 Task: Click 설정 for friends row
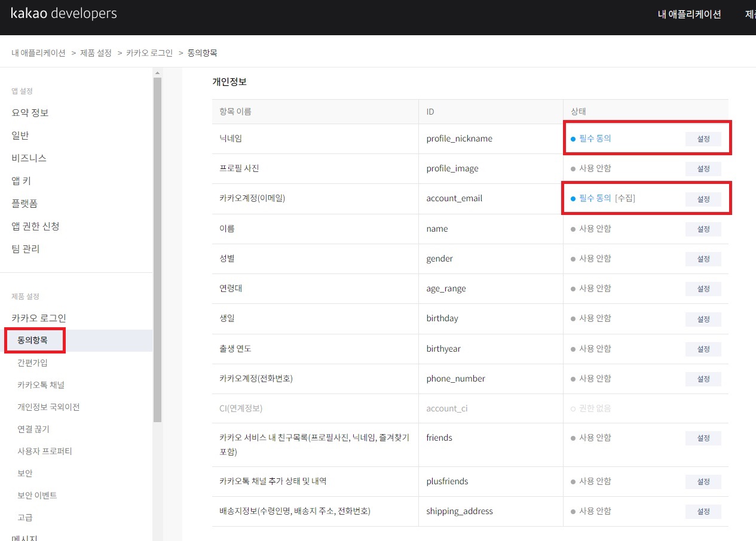703,438
